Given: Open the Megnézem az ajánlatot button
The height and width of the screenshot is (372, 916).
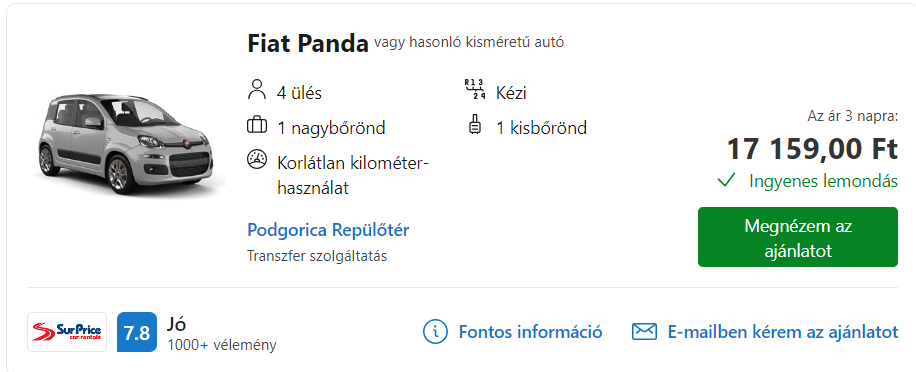Looking at the screenshot, I should [x=797, y=237].
